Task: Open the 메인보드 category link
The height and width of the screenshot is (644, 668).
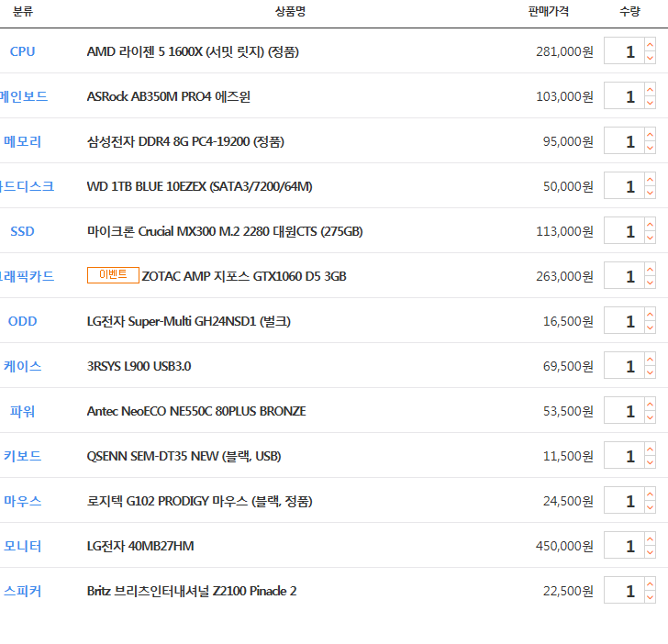Action: 24,96
